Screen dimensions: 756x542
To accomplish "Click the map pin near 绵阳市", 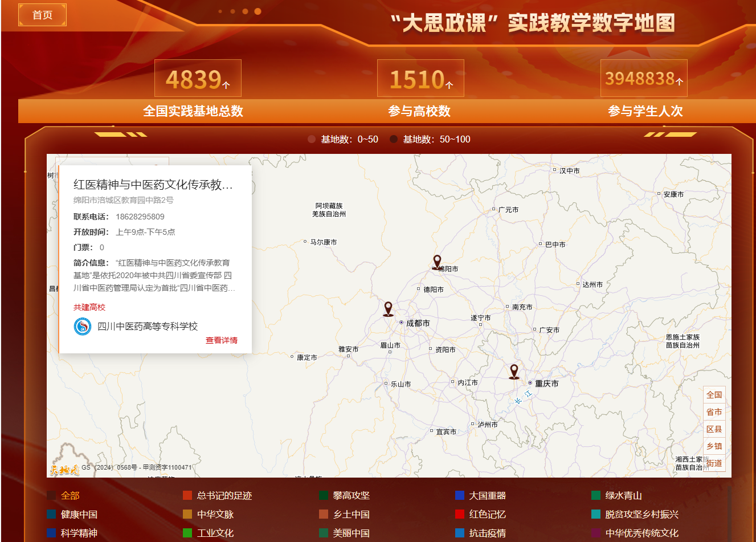I will tap(437, 262).
